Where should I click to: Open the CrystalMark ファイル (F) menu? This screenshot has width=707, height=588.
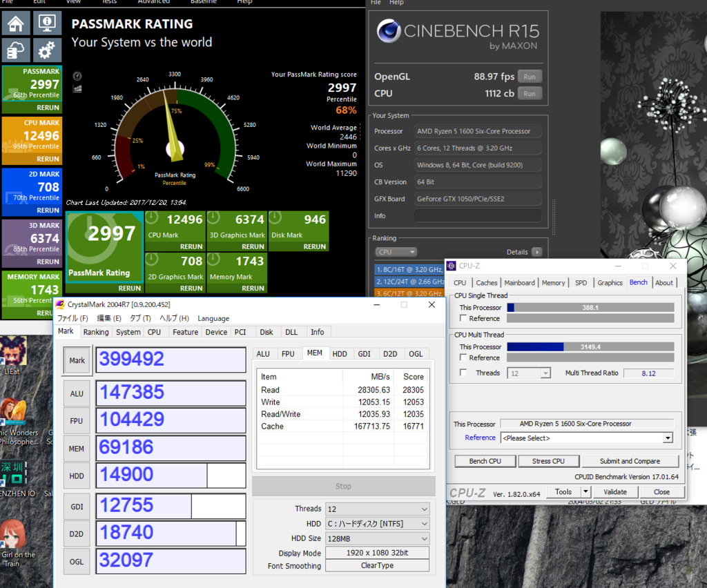click(72, 318)
